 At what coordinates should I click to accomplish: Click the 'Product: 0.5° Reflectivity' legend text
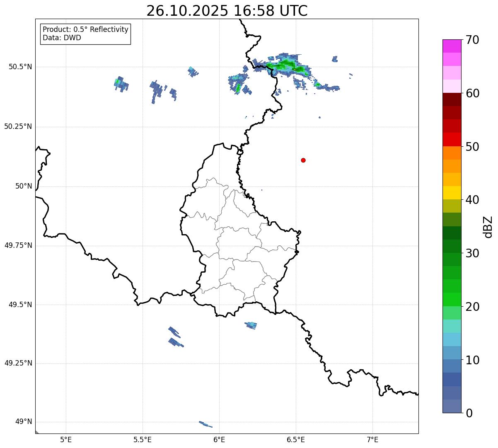pyautogui.click(x=85, y=29)
